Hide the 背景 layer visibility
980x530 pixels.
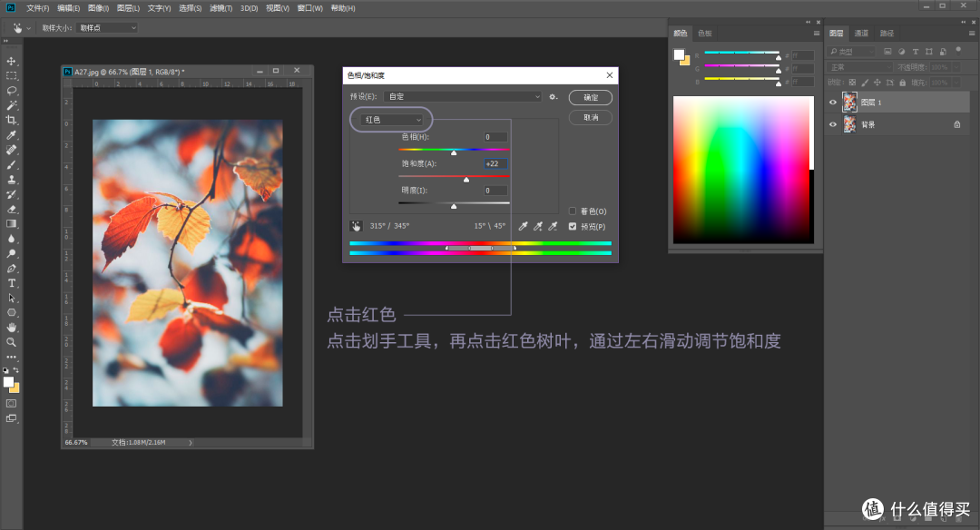point(832,124)
